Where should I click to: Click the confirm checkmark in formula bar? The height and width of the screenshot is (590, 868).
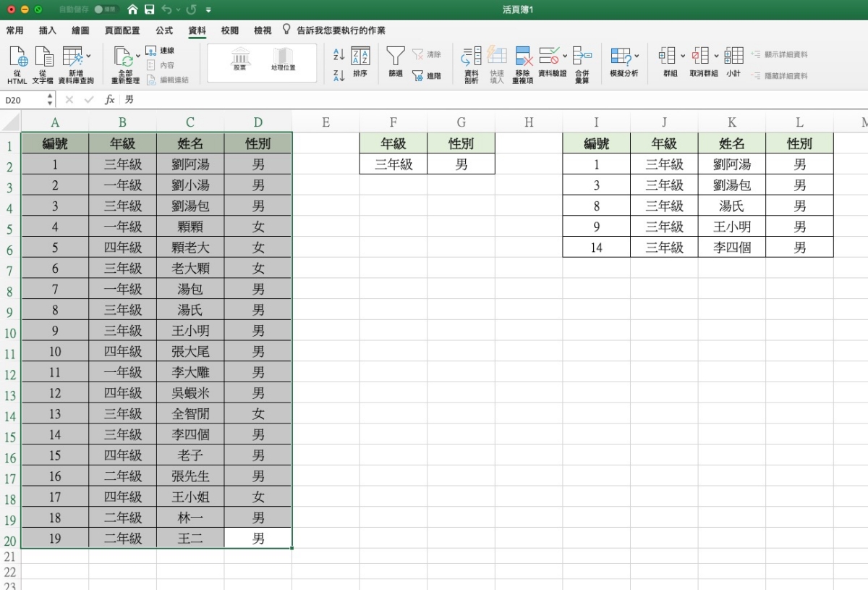coord(89,100)
